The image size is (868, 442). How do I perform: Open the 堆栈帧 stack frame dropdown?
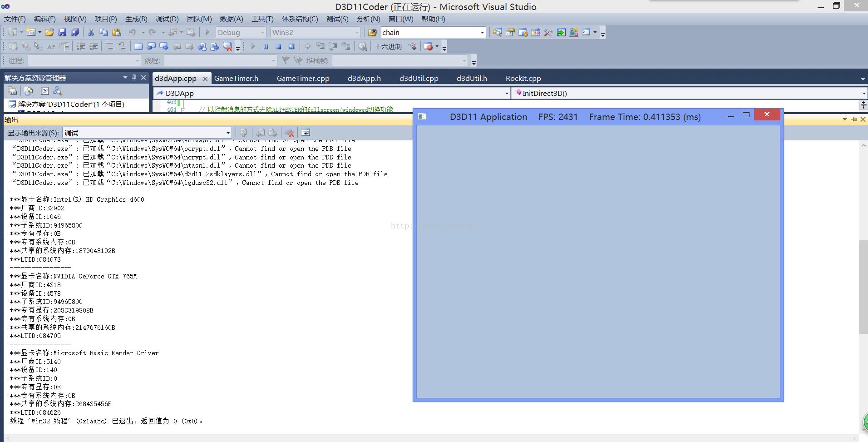[x=464, y=60]
